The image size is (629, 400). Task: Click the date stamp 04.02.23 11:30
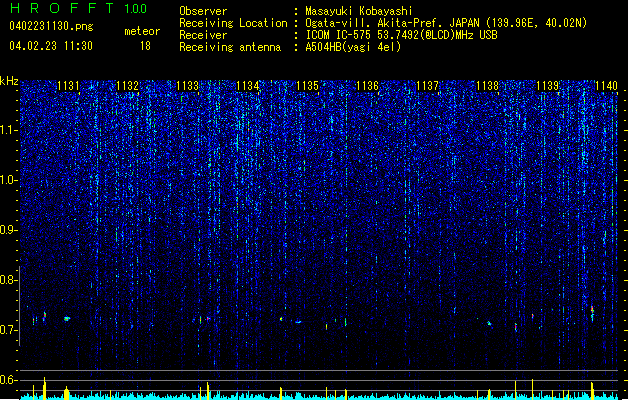[x=51, y=46]
